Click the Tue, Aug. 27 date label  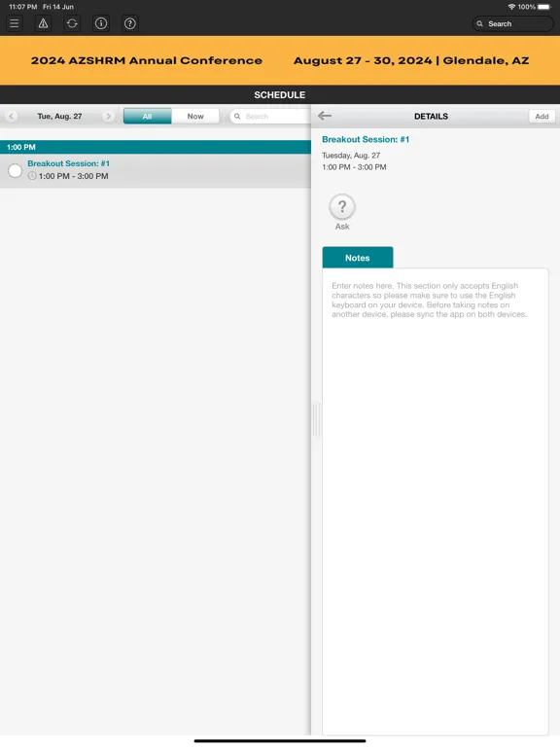pos(60,117)
